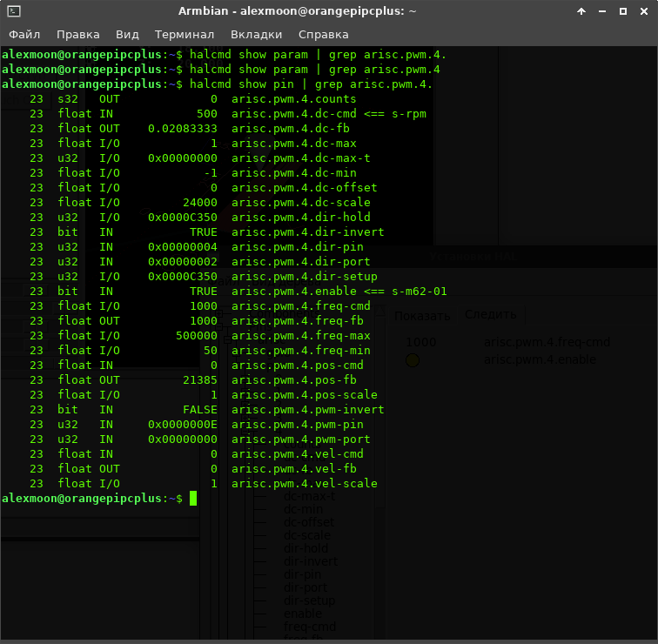Click value 0x0000000E of pwm-pin
The width and height of the screenshot is (658, 644).
183,424
